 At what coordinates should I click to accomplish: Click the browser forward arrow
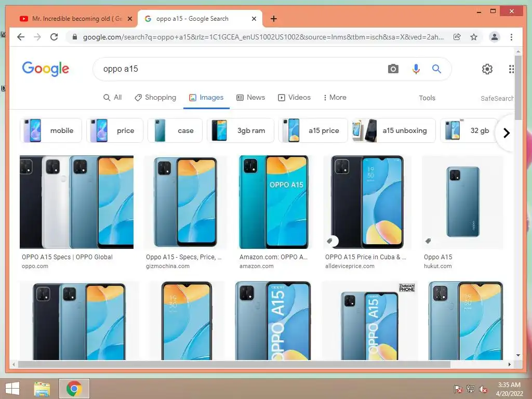(x=37, y=37)
